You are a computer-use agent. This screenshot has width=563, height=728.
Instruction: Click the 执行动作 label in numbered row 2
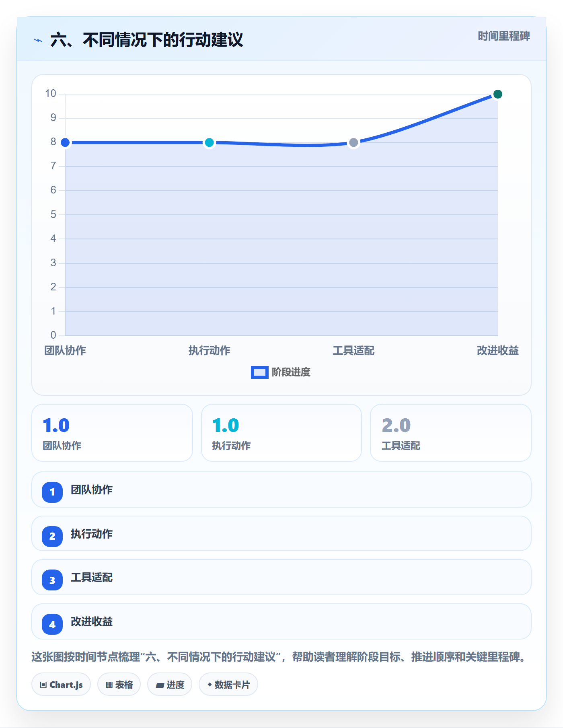pyautogui.click(x=92, y=534)
